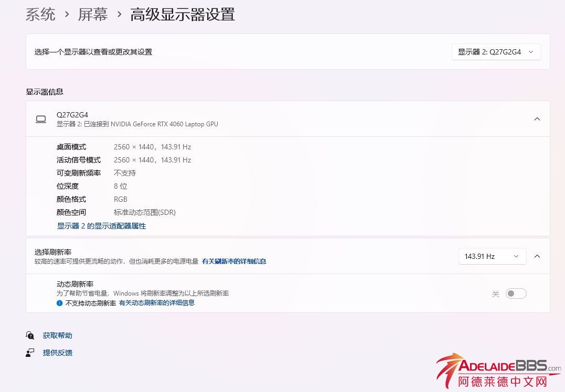Image resolution: width=565 pixels, height=392 pixels.
Task: Open the 143.91 Hz refresh rate dropdown
Action: pos(492,256)
